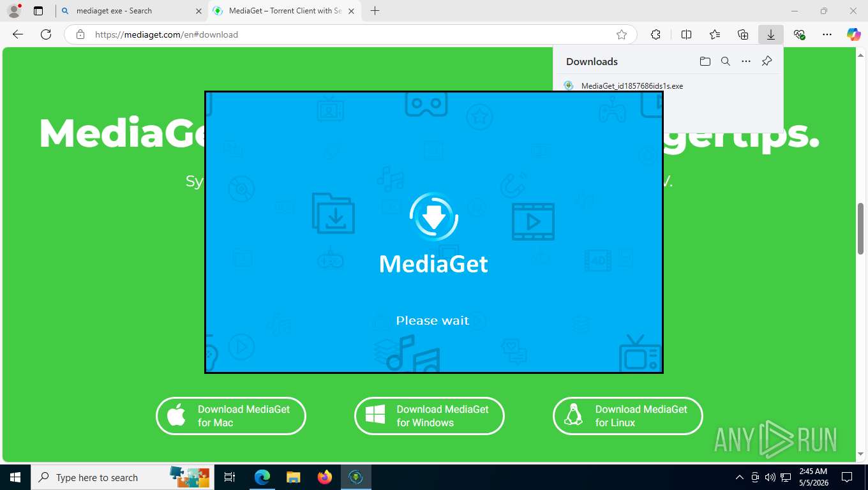This screenshot has height=490, width=868.
Task: Open the downloads folder from Downloads panel
Action: tap(705, 61)
